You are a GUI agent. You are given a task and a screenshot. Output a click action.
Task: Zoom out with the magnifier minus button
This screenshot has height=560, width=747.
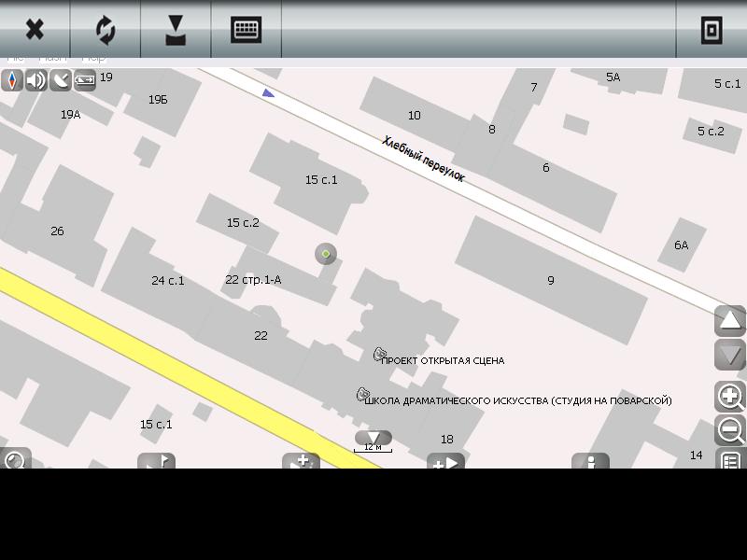coord(730,430)
